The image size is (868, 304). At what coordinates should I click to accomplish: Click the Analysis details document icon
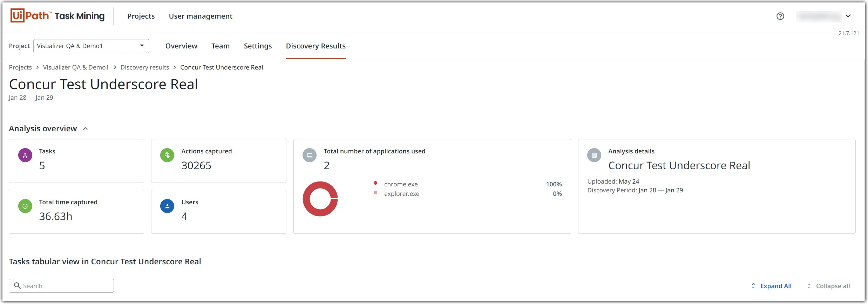click(594, 155)
